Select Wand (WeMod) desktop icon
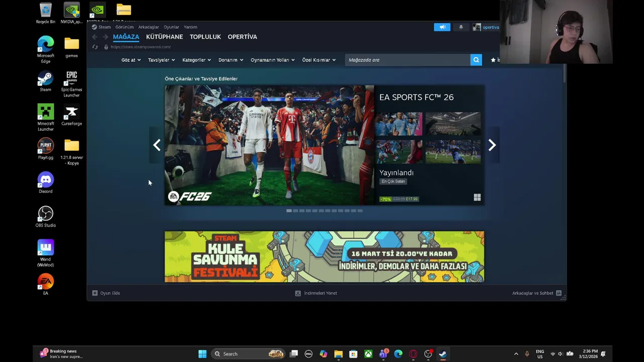The width and height of the screenshot is (644, 362). [x=45, y=253]
